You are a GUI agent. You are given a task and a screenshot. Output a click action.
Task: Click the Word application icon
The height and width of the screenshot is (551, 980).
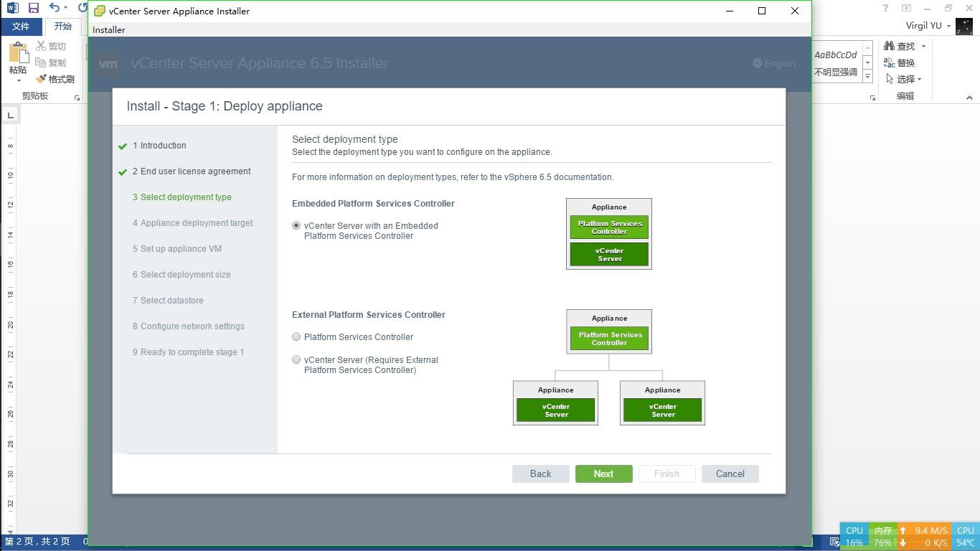pyautogui.click(x=12, y=8)
